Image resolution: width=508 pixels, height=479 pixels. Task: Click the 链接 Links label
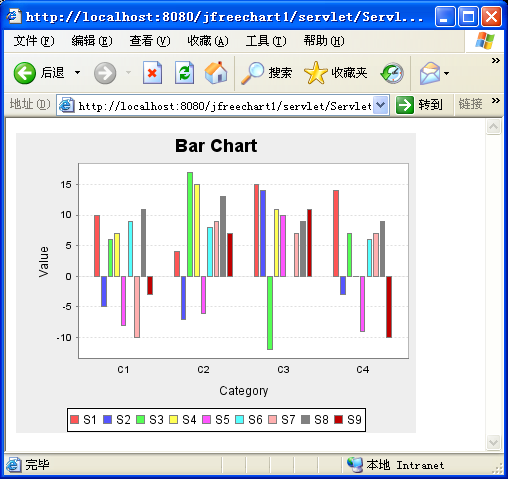pos(470,104)
